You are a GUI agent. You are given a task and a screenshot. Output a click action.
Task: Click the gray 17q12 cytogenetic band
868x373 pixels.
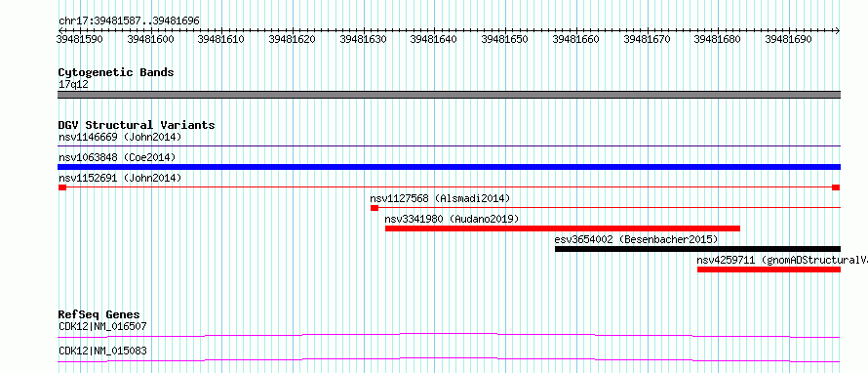pos(449,95)
